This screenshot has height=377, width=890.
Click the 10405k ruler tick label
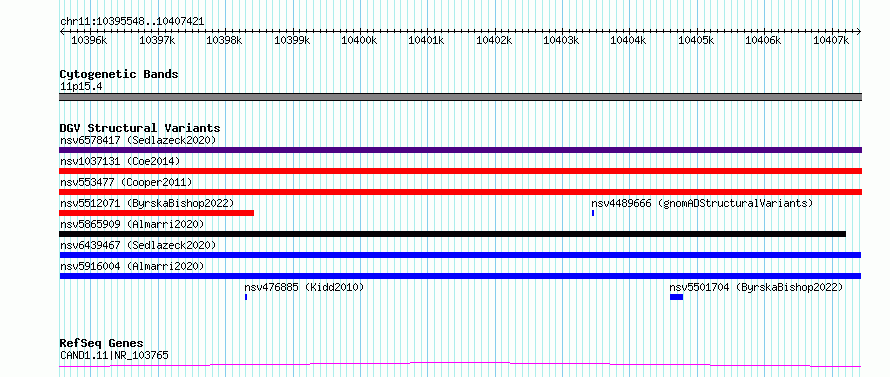pyautogui.click(x=696, y=40)
